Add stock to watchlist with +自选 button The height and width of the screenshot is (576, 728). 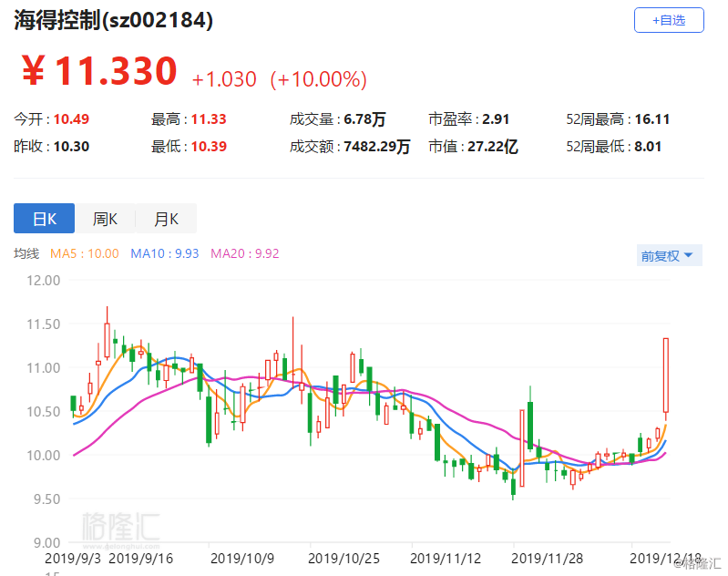point(669,20)
